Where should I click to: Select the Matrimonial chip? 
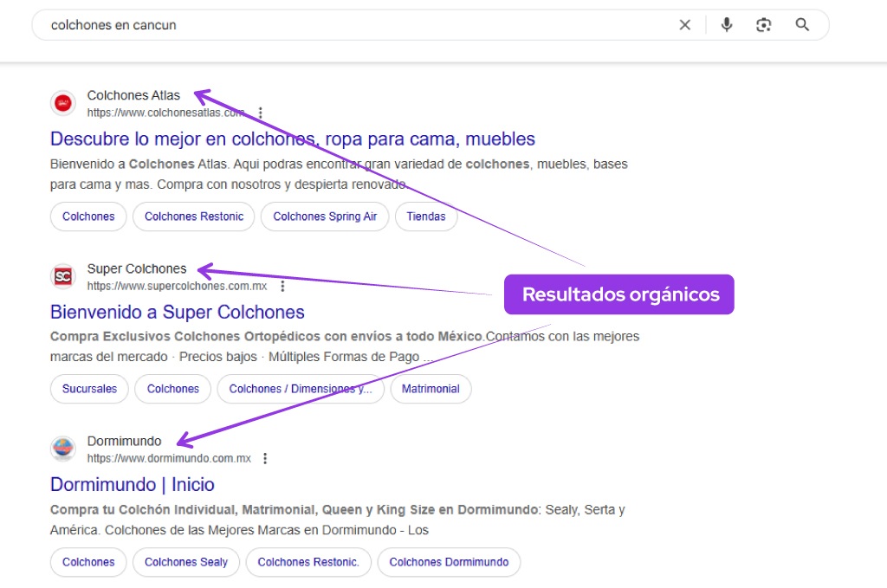pyautogui.click(x=431, y=389)
